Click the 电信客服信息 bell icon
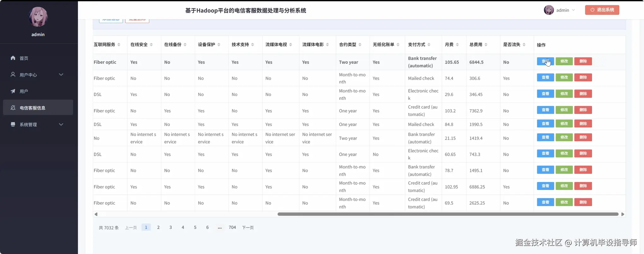 [x=13, y=108]
